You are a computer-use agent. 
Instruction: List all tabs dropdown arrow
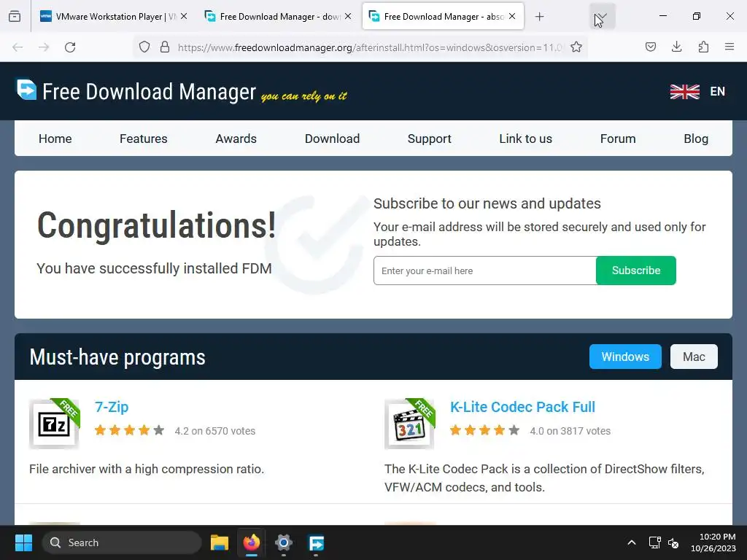[602, 16]
